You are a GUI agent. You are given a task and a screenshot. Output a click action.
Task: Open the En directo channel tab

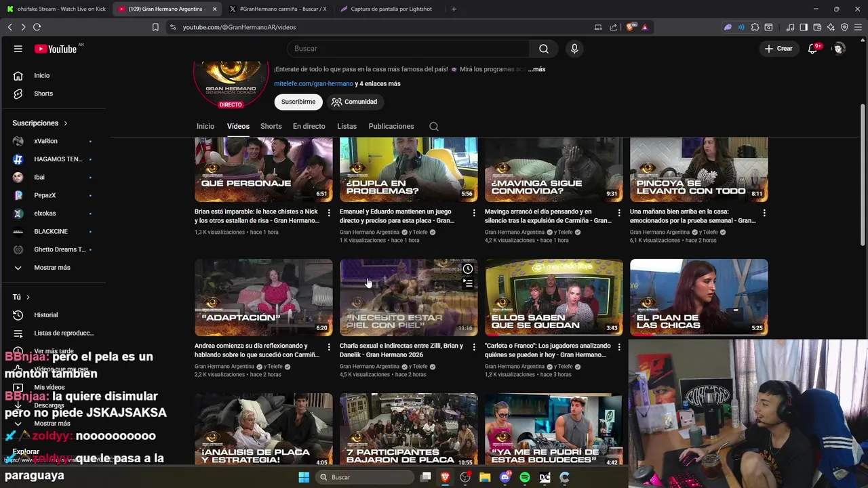click(x=309, y=127)
